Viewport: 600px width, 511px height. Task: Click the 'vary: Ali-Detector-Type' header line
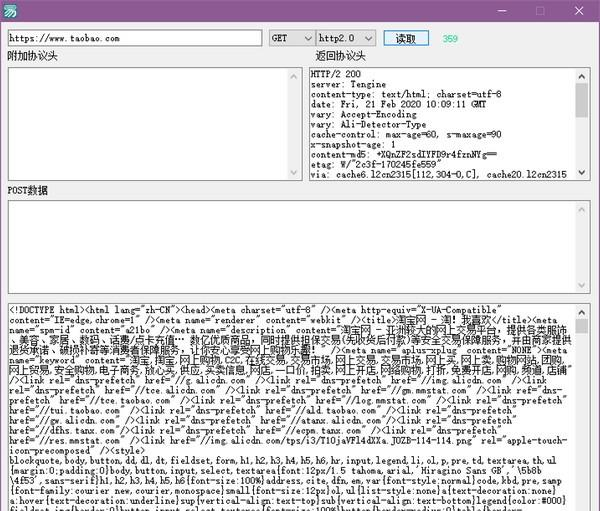(x=368, y=124)
